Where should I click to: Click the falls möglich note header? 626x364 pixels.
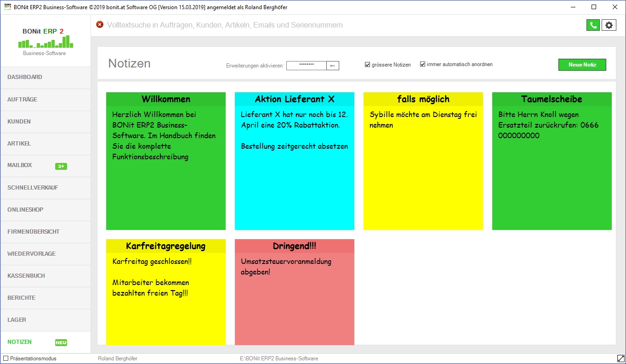coord(423,99)
